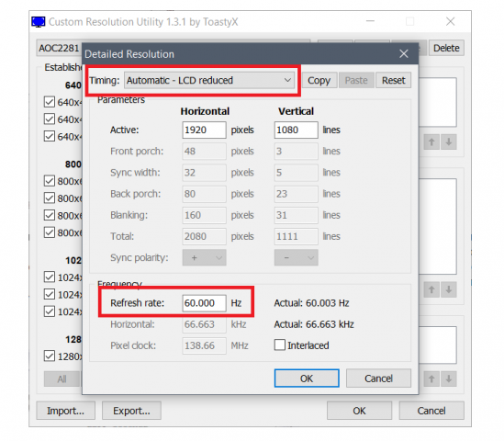This screenshot has height=441, width=504.
Task: Click the disabled Pixel clock 138.66 field
Action: tap(204, 345)
